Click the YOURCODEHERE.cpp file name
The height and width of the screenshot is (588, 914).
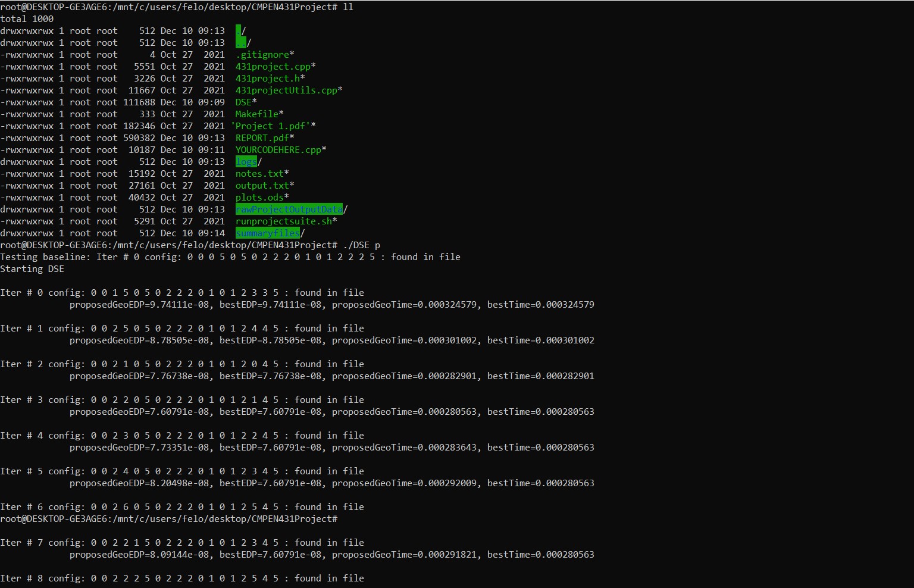tap(278, 150)
